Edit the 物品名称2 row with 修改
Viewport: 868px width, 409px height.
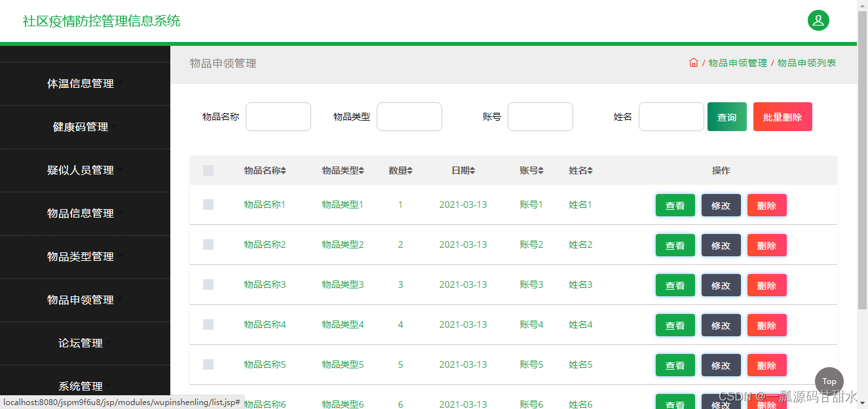coord(721,245)
